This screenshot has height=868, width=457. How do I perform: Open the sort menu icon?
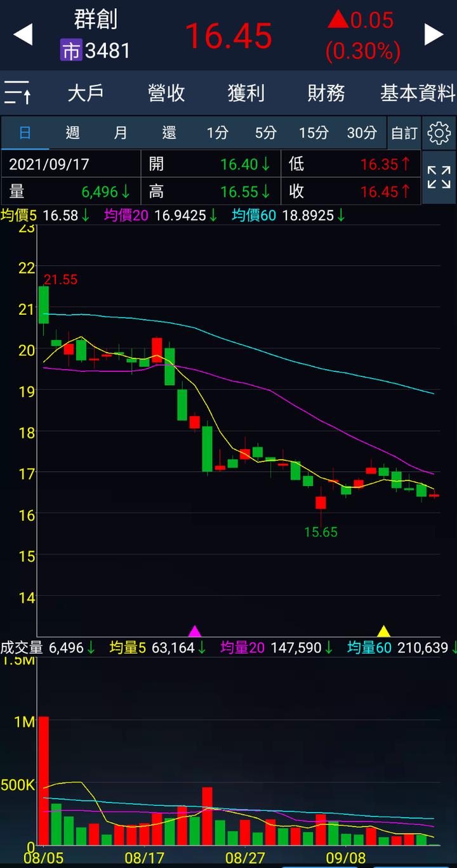click(18, 93)
